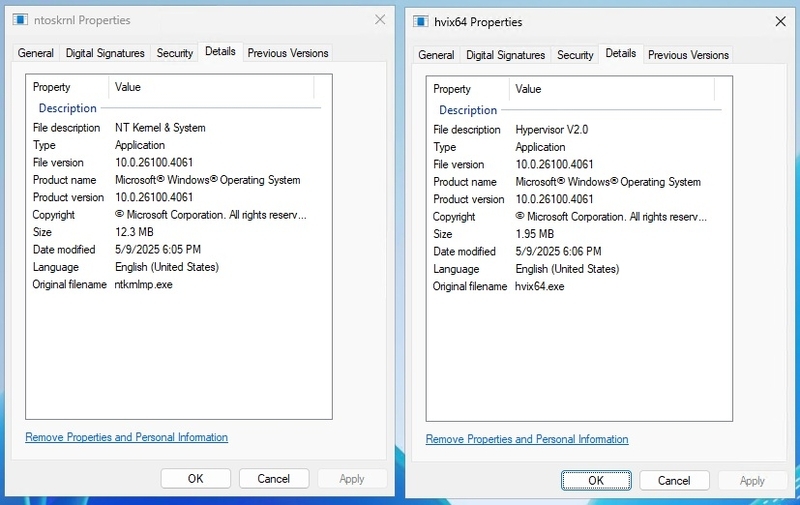800x505 pixels.
Task: Click the hvix64 Properties window title icon
Action: [x=420, y=22]
